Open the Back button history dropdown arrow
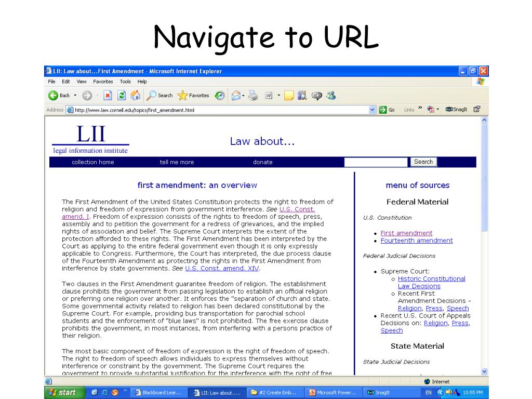The image size is (532, 399). pos(75,96)
